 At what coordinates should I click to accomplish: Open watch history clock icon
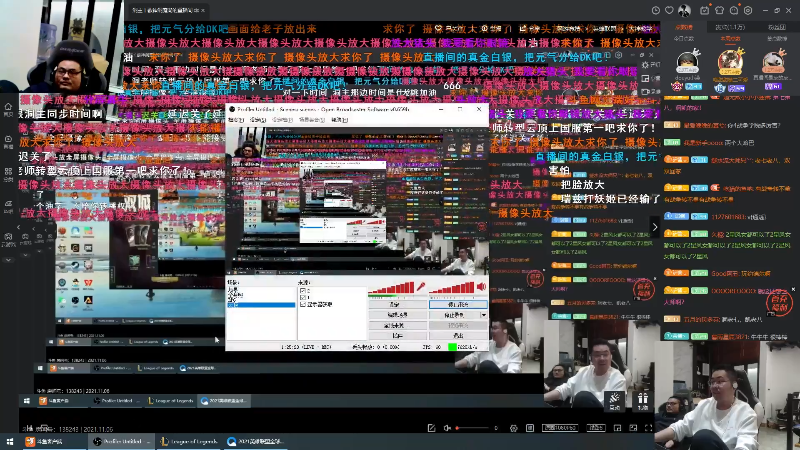point(656,10)
